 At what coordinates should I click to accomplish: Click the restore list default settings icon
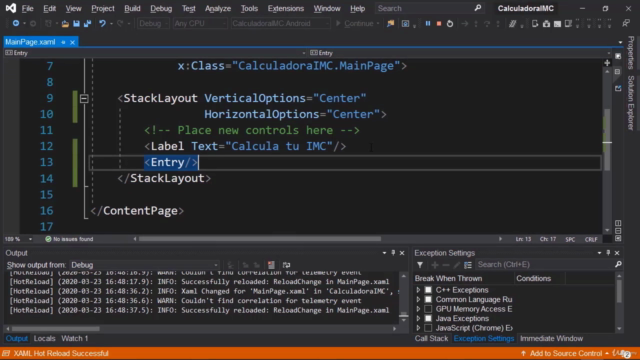coord(468,265)
